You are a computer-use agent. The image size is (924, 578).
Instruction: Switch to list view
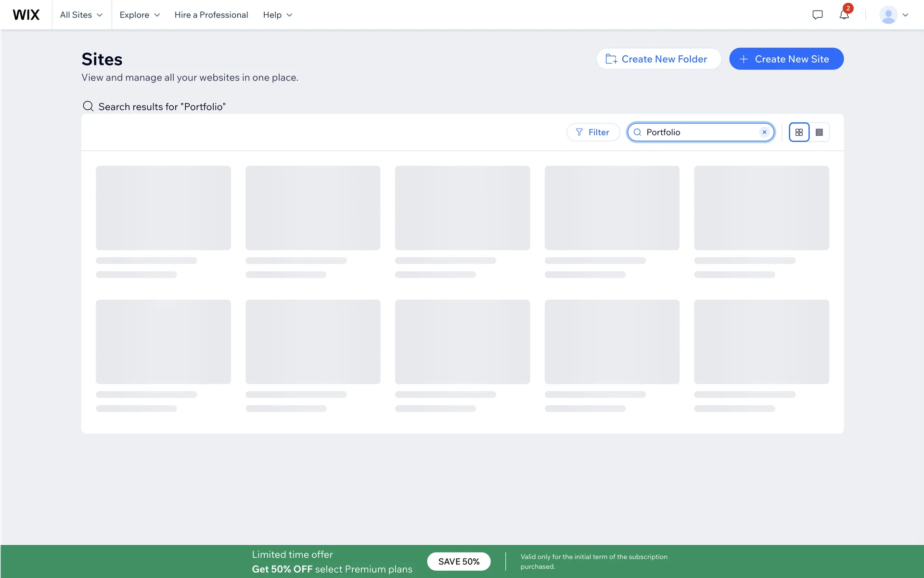[819, 132]
